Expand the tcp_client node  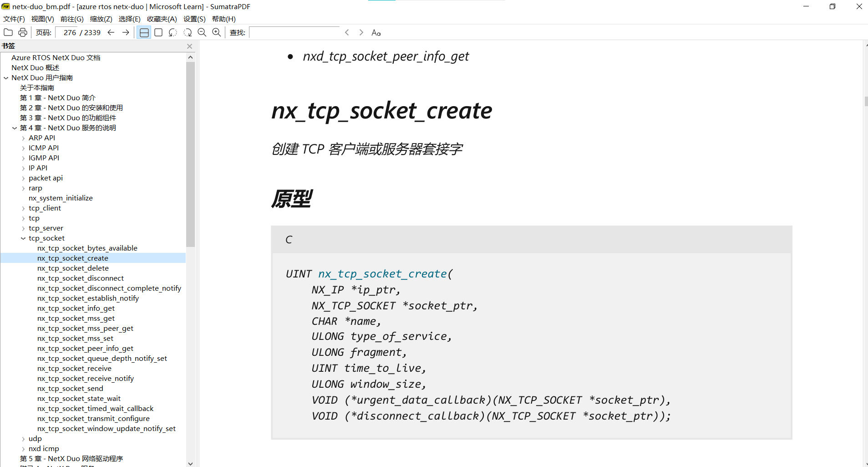23,208
